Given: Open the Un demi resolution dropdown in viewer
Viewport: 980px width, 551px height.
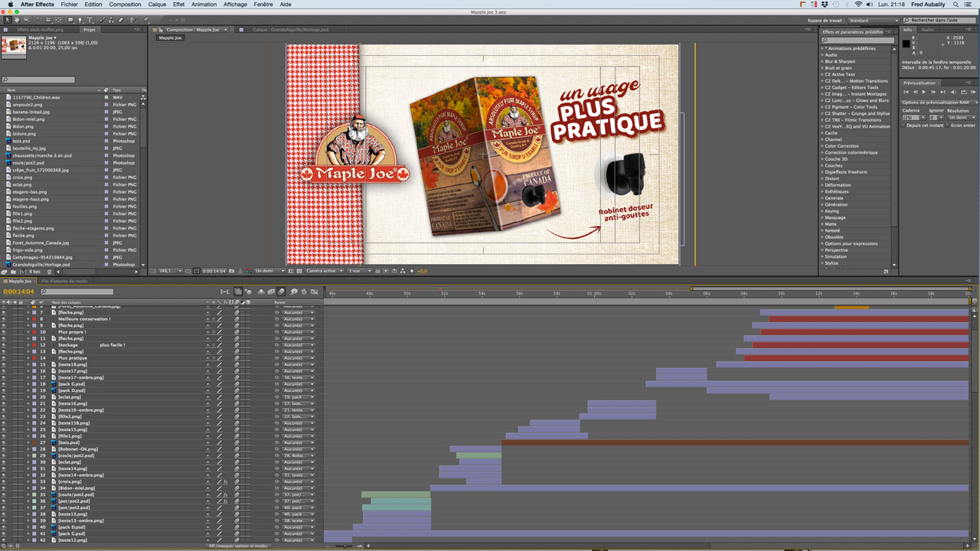Looking at the screenshot, I should pyautogui.click(x=270, y=271).
